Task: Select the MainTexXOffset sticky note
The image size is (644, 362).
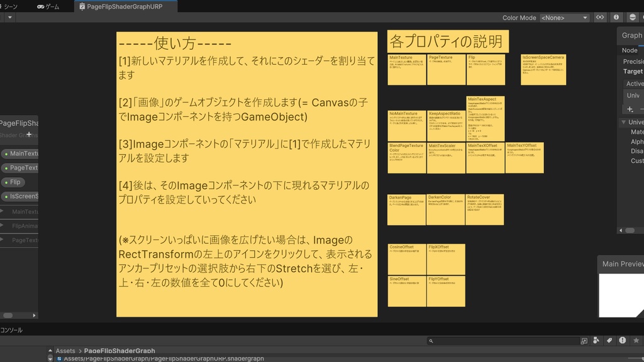Action: click(x=486, y=158)
